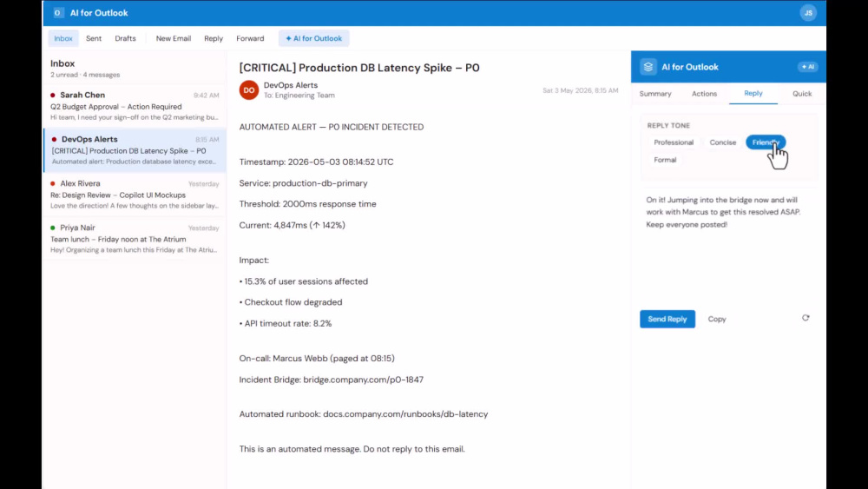
Task: Open Alex Rivera's Design Review email
Action: point(135,195)
